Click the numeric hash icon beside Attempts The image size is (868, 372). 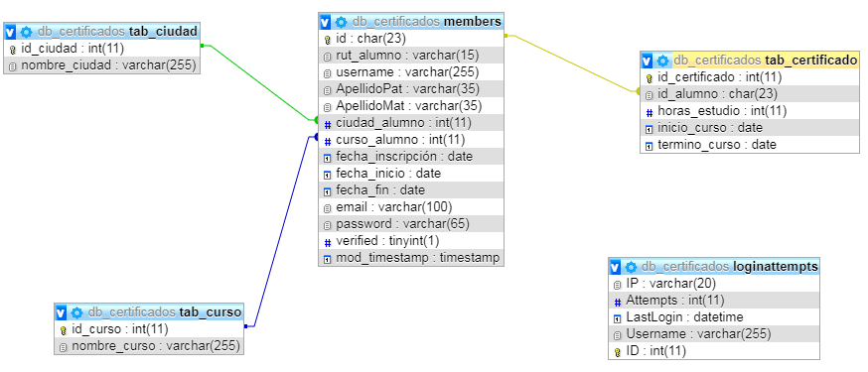click(618, 302)
